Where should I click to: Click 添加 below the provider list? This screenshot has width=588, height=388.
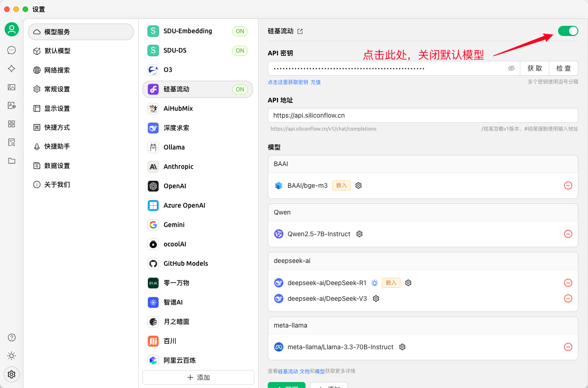point(198,377)
